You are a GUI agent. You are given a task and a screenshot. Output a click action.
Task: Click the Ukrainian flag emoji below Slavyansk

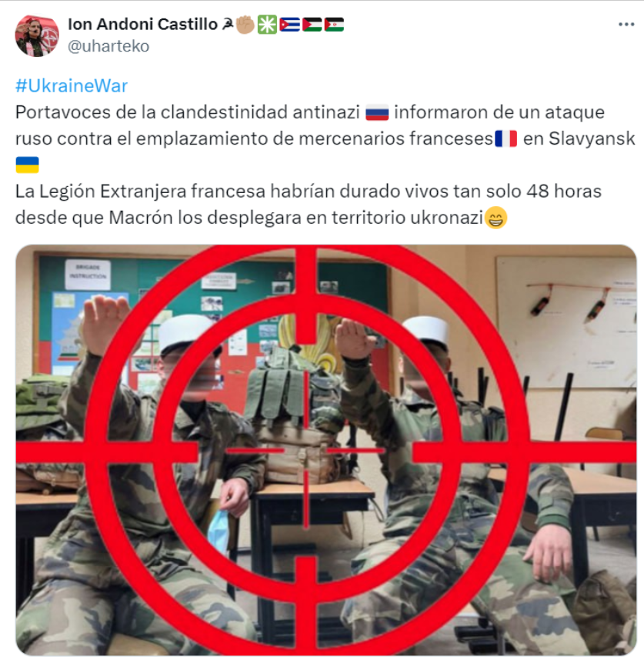click(27, 165)
